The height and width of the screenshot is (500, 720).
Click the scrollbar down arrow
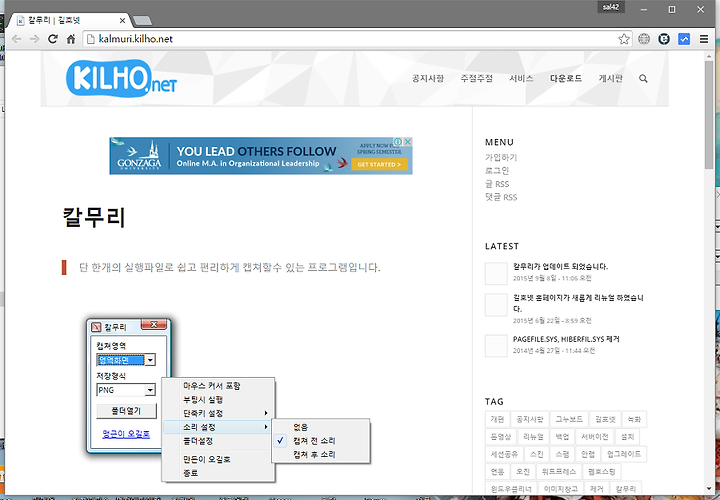tap(709, 489)
